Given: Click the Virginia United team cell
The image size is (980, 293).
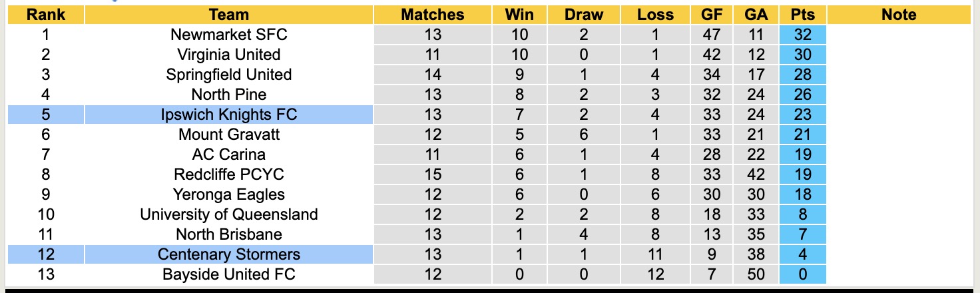Looking at the screenshot, I should coord(228,55).
